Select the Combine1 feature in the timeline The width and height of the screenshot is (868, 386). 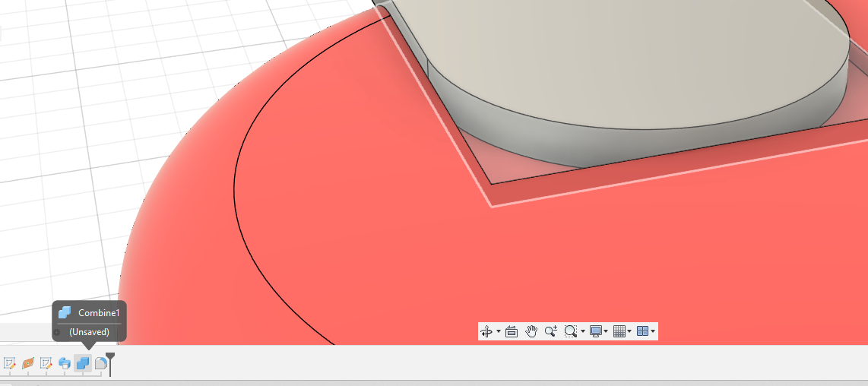pos(82,363)
